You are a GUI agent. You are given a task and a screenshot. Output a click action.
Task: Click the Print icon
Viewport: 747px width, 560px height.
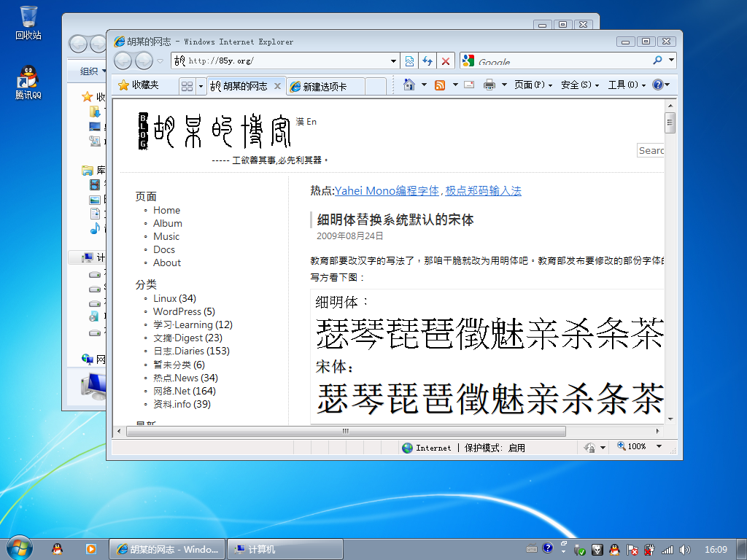(x=489, y=85)
